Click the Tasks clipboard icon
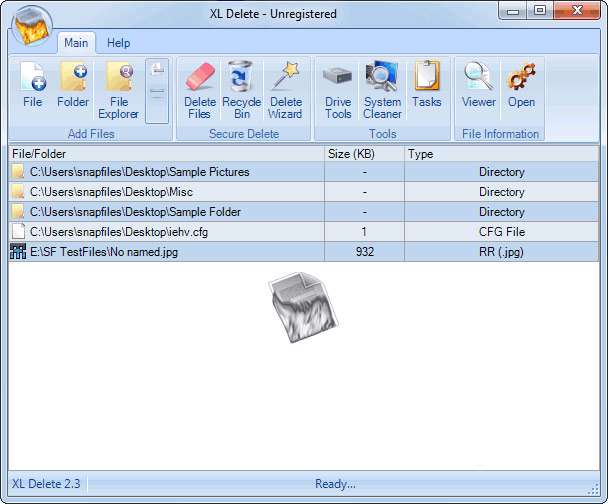This screenshot has width=608, height=504. point(427,86)
